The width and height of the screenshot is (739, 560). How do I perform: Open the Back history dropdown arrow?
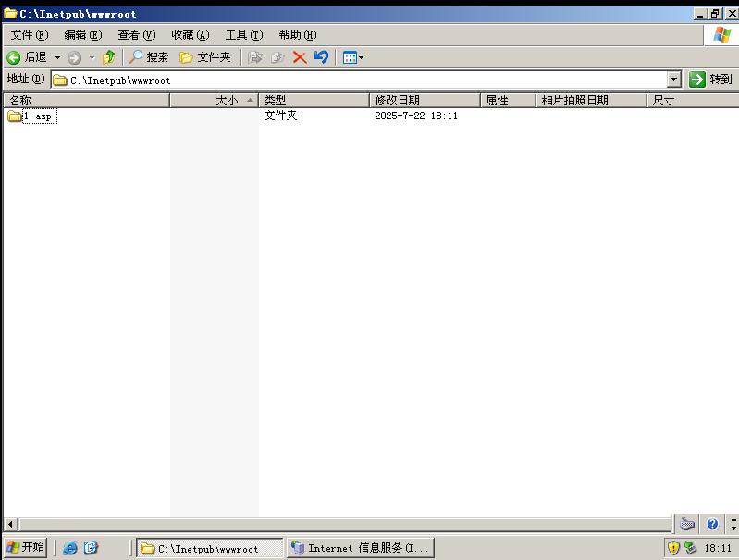(57, 58)
